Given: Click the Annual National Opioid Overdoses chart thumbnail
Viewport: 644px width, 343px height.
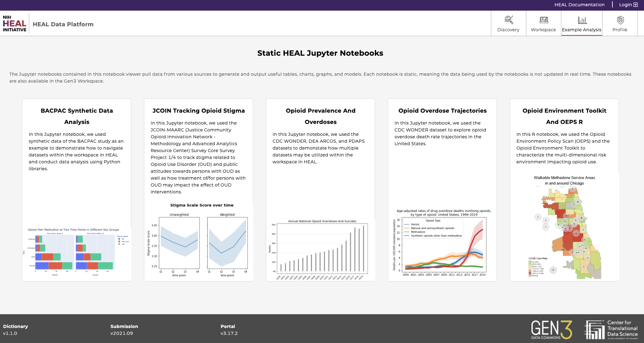Looking at the screenshot, I should 320,249.
